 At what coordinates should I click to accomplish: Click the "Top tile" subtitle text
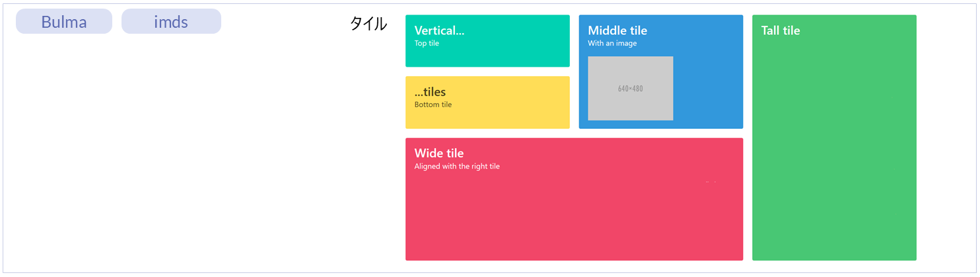[x=427, y=44]
